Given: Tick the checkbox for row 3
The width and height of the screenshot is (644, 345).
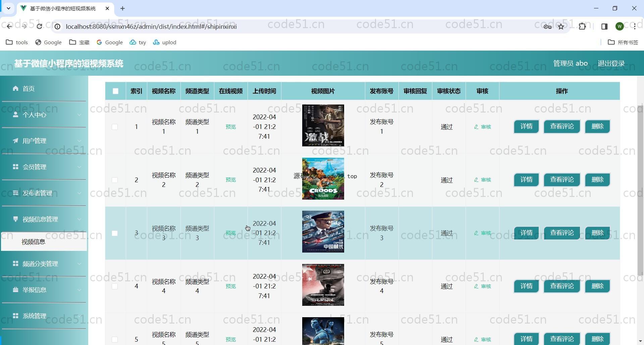Looking at the screenshot, I should 115,233.
